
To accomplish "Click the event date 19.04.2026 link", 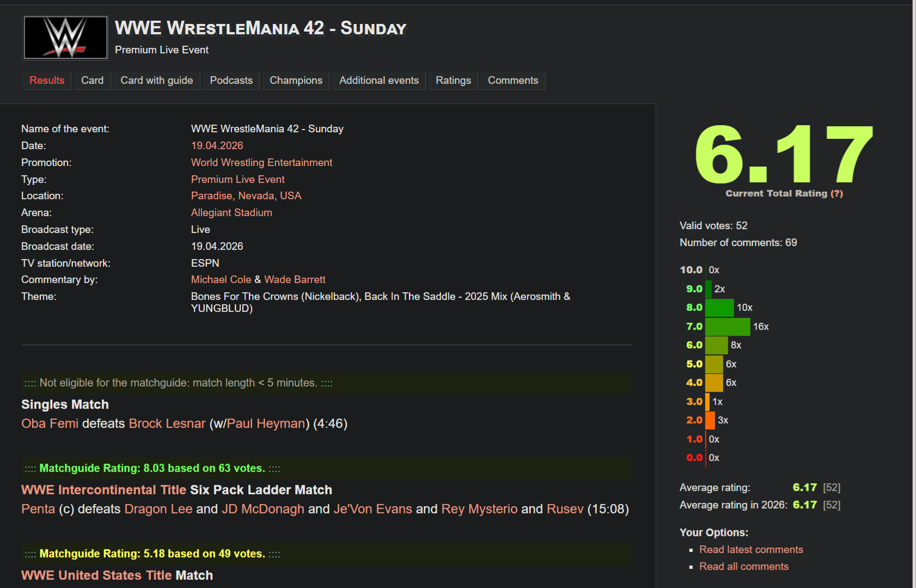I will tap(217, 145).
